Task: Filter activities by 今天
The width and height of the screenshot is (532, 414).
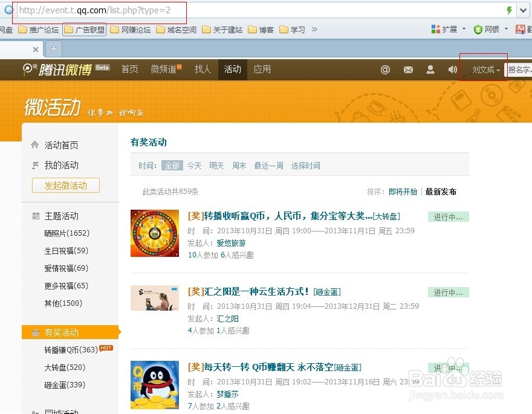Action: 194,166
